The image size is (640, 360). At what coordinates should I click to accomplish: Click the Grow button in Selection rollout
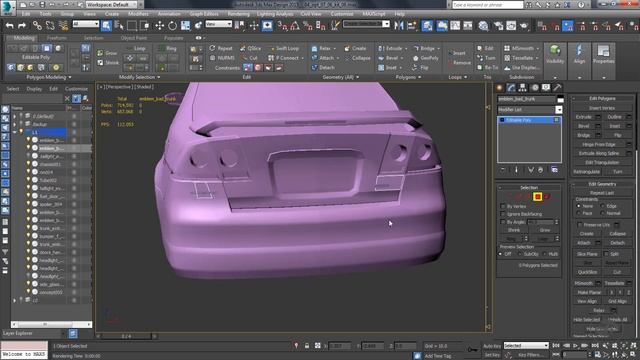tap(544, 230)
